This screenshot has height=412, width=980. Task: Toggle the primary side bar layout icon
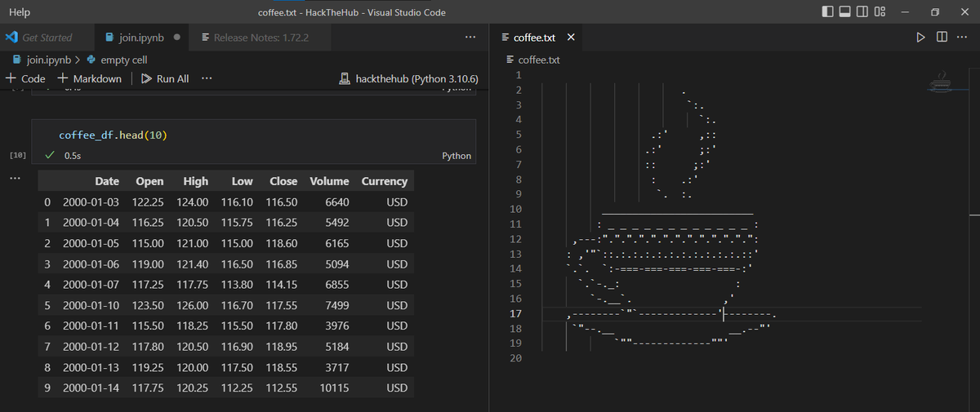pyautogui.click(x=828, y=12)
